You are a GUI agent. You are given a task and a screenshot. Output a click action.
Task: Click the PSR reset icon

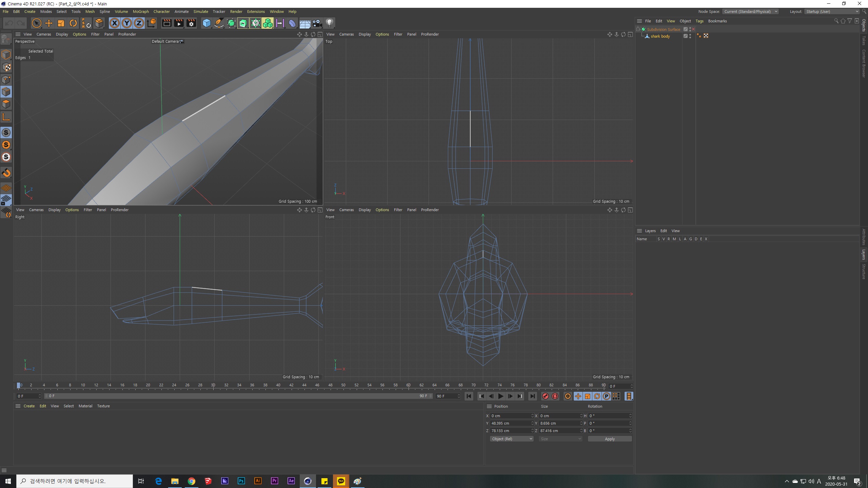86,23
